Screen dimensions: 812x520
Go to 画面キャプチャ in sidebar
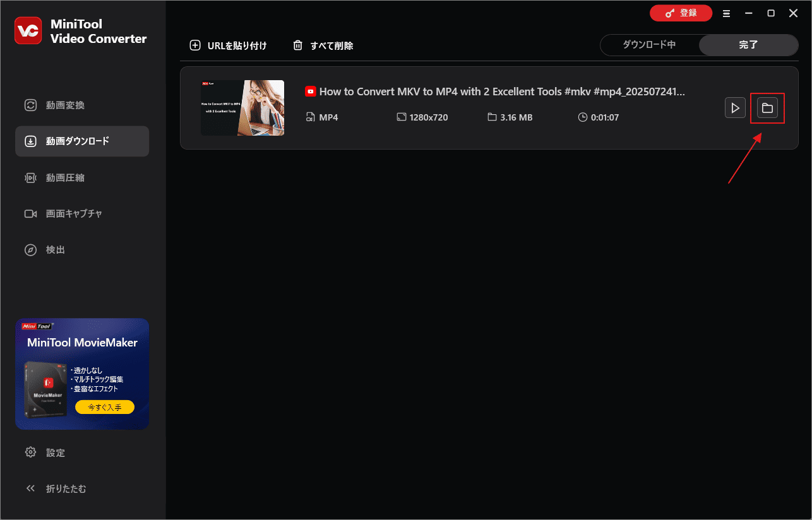pos(82,214)
